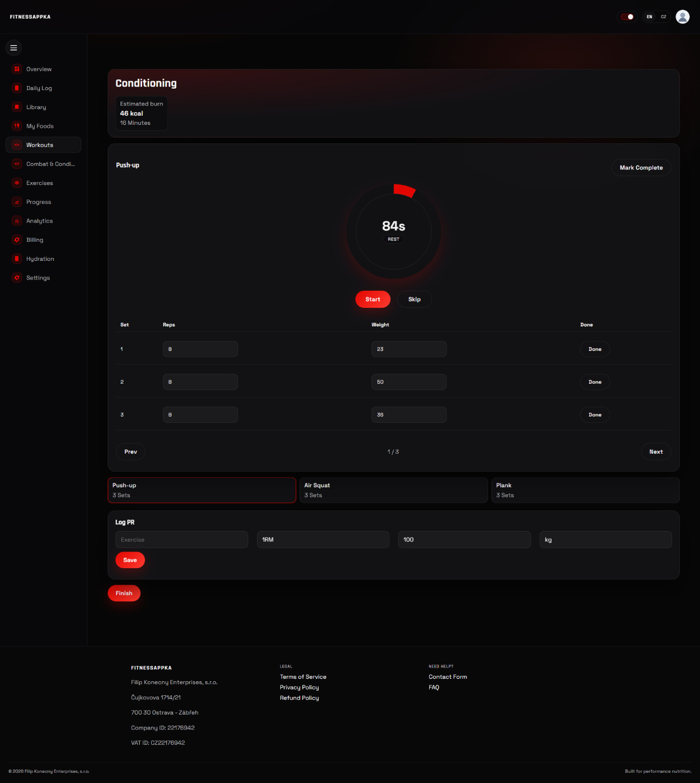Go to previous exercise with Prev
700x783 pixels.
click(131, 452)
